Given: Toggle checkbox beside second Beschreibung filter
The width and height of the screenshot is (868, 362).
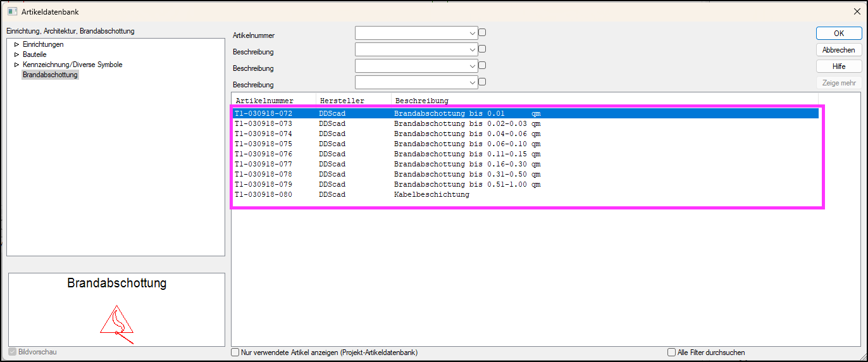Looking at the screenshot, I should (x=482, y=65).
